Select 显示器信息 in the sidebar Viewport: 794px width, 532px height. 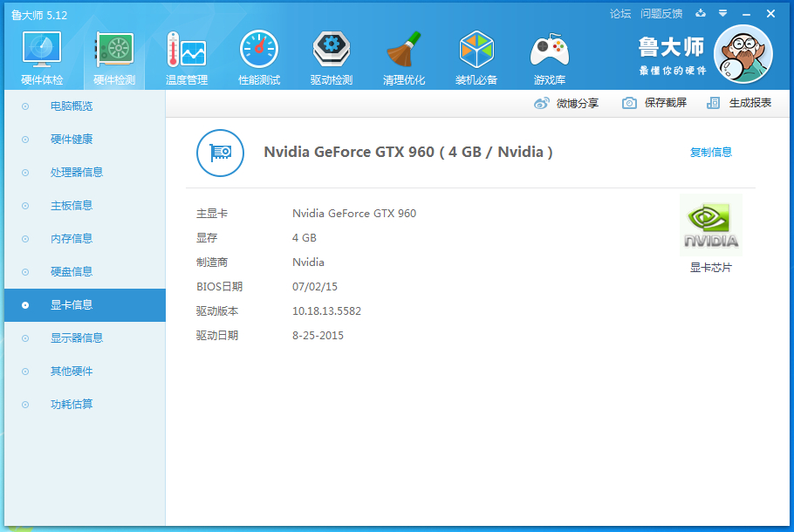[x=86, y=338]
